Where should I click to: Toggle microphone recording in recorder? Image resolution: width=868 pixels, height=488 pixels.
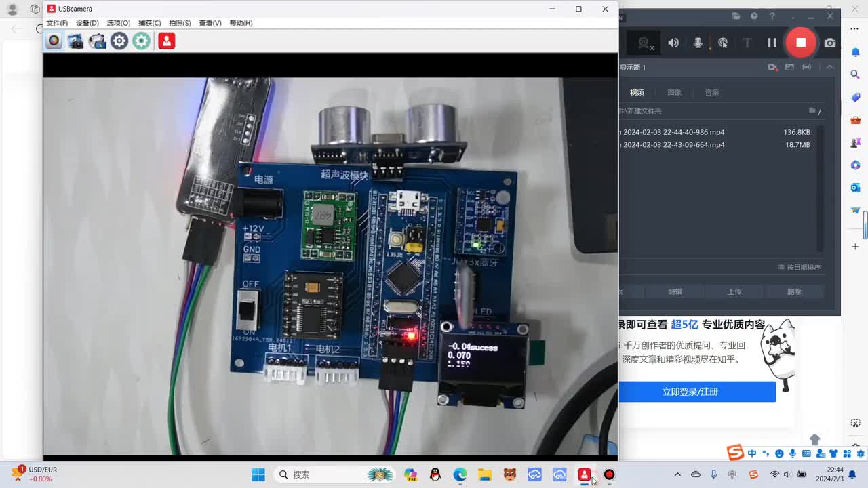(x=698, y=43)
